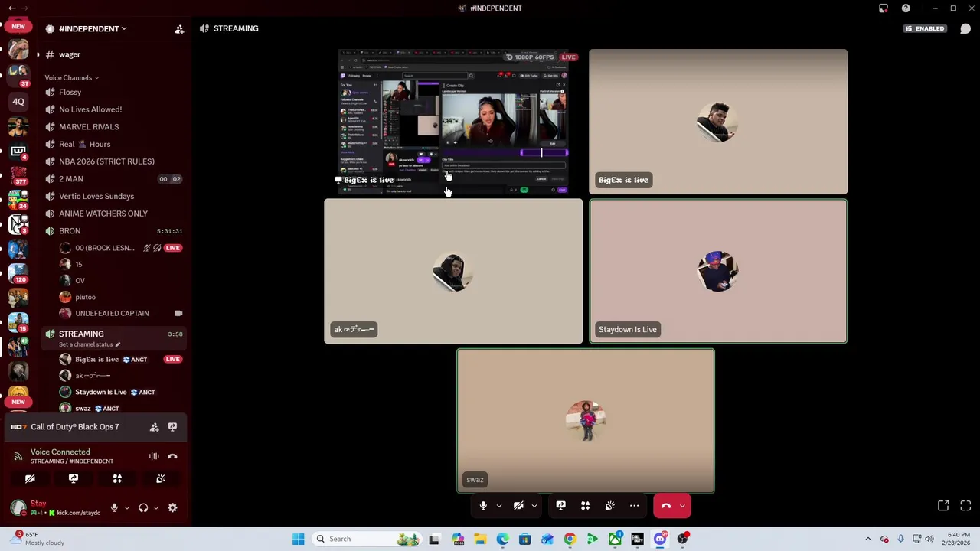This screenshot has width=980, height=551.
Task: Select NBA 2026 (STRICT RULES) channel
Action: pos(113,161)
